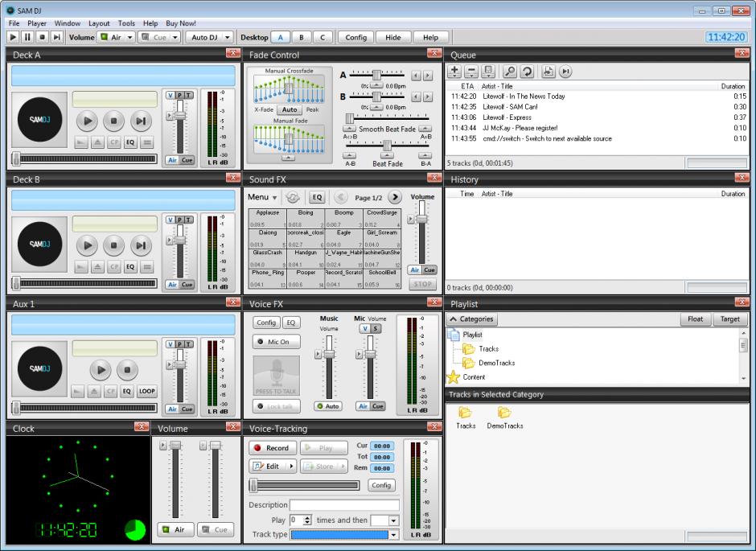Click the main toolbar Pause icon
This screenshot has width=756, height=551.
[27, 37]
